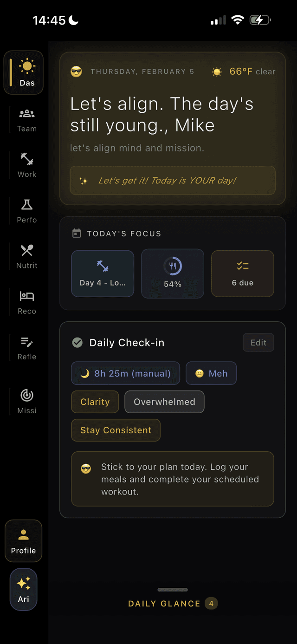The height and width of the screenshot is (644, 297).
Task: Toggle the Overwhelmed mood tag
Action: (x=164, y=402)
